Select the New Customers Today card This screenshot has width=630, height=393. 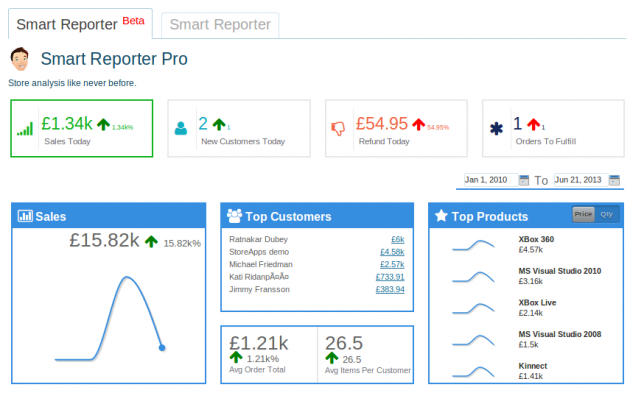click(x=239, y=128)
